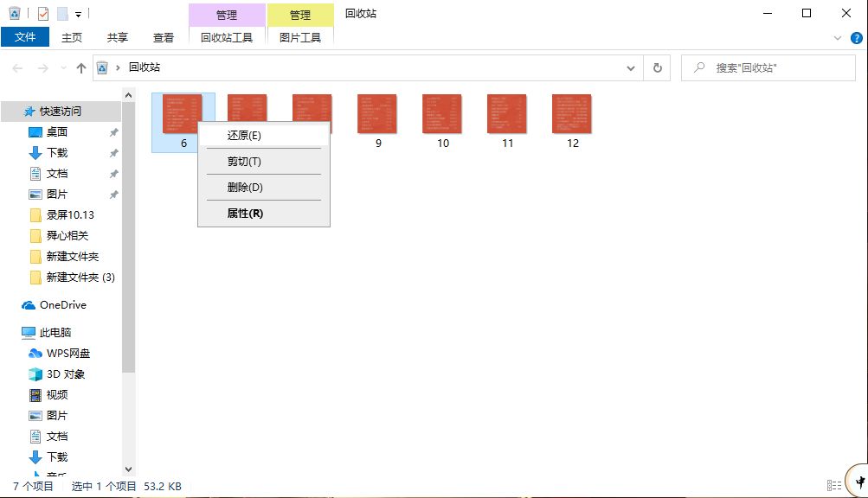Click the 搜索"回收站" search box
Image resolution: width=868 pixels, height=498 pixels.
tap(768, 68)
